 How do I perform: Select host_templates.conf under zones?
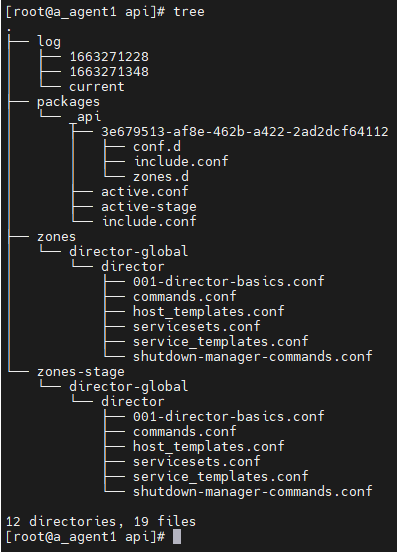pos(209,312)
